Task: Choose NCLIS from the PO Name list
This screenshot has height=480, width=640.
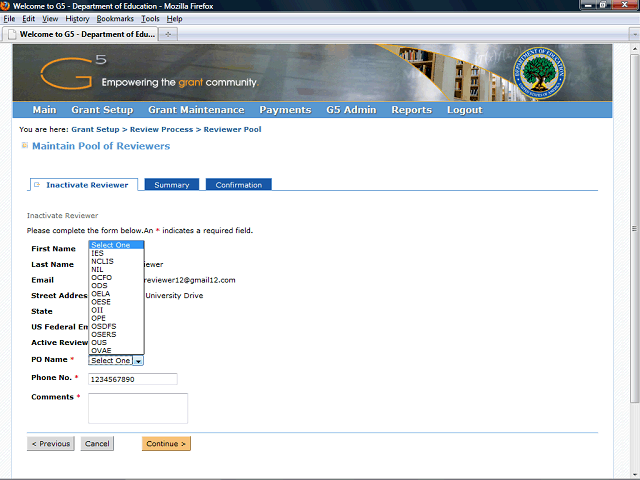Action: point(116,261)
